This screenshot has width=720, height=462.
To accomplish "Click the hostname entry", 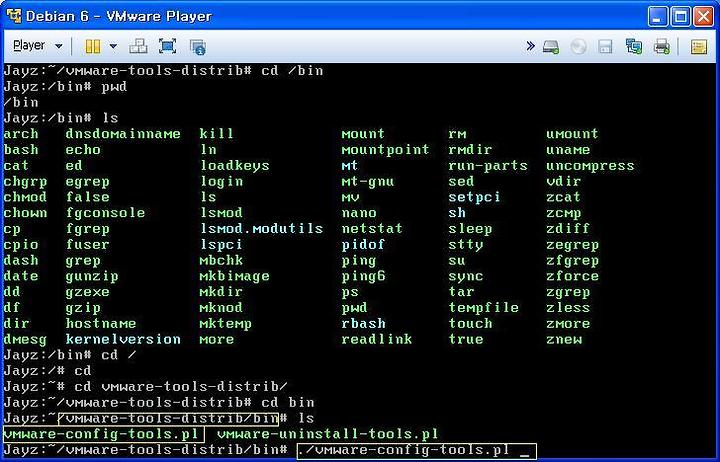I will pyautogui.click(x=101, y=324).
